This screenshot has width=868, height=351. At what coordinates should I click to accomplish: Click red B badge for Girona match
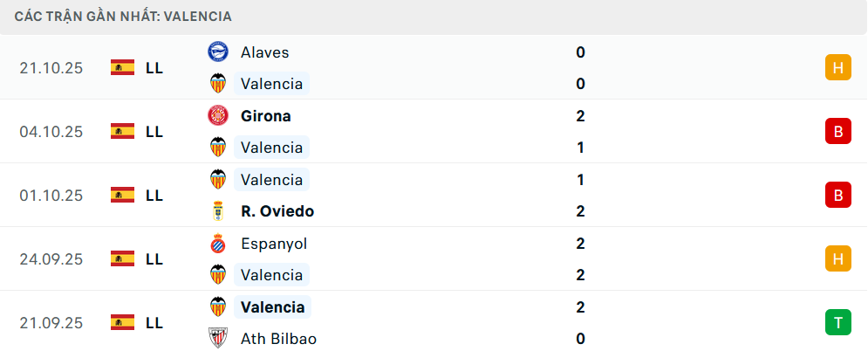[x=837, y=131]
